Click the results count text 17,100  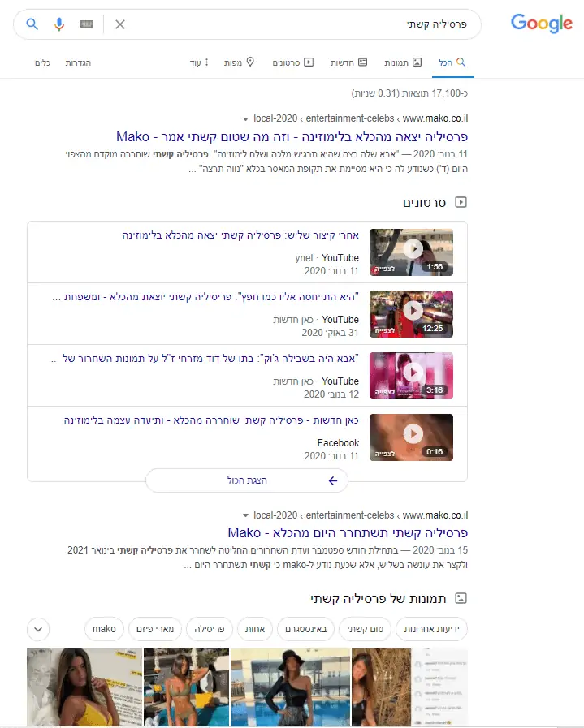[409, 93]
